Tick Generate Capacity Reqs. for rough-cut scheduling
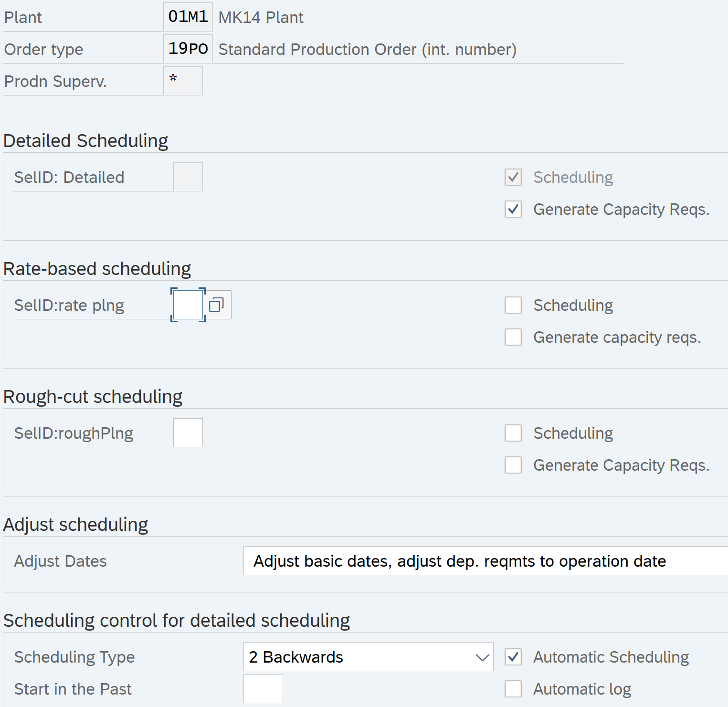 point(513,465)
